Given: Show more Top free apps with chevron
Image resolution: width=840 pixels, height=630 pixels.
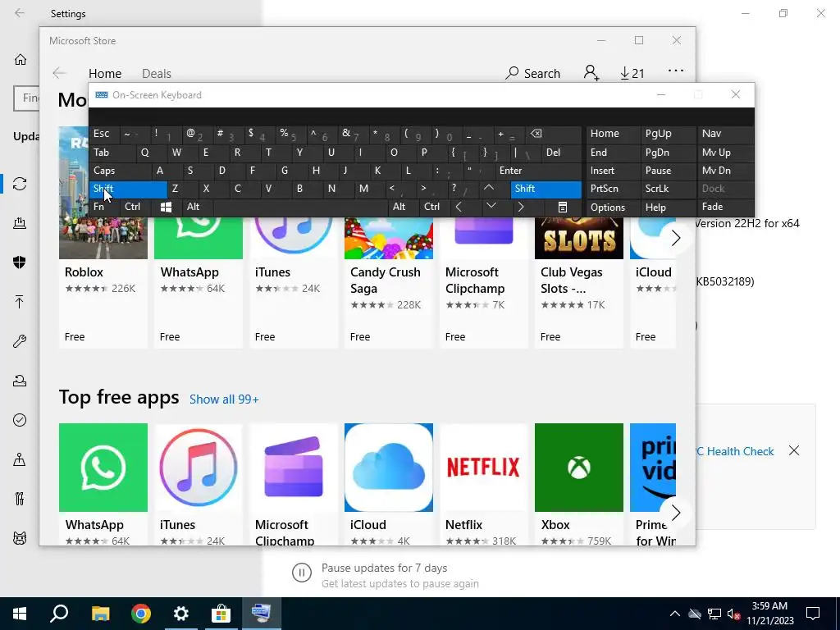Looking at the screenshot, I should 676,514.
